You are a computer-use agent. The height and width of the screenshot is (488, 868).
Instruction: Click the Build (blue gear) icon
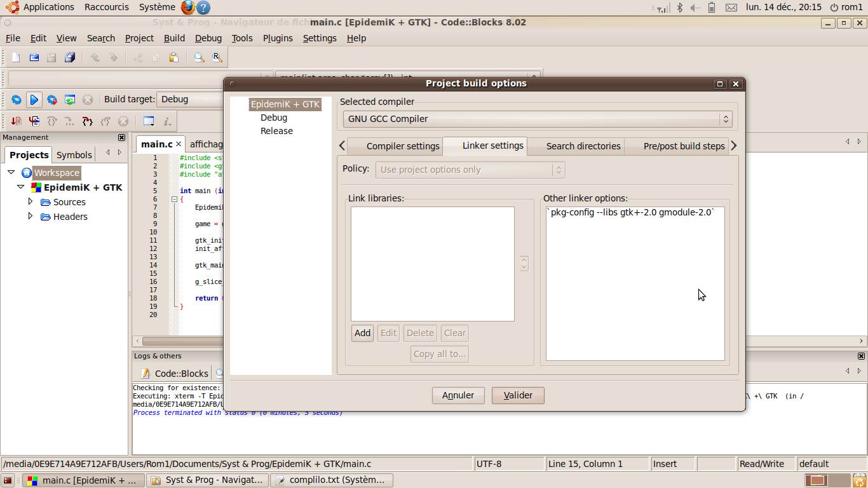(x=17, y=99)
